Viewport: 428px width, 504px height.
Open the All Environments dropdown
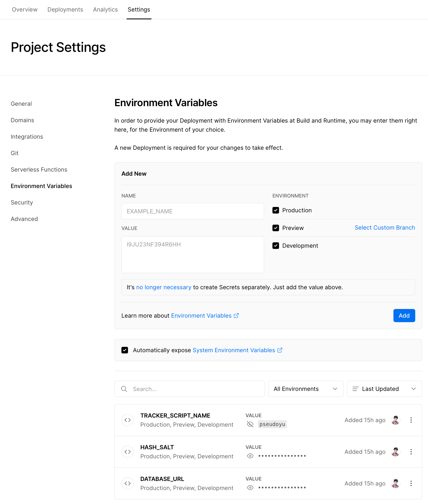point(306,389)
